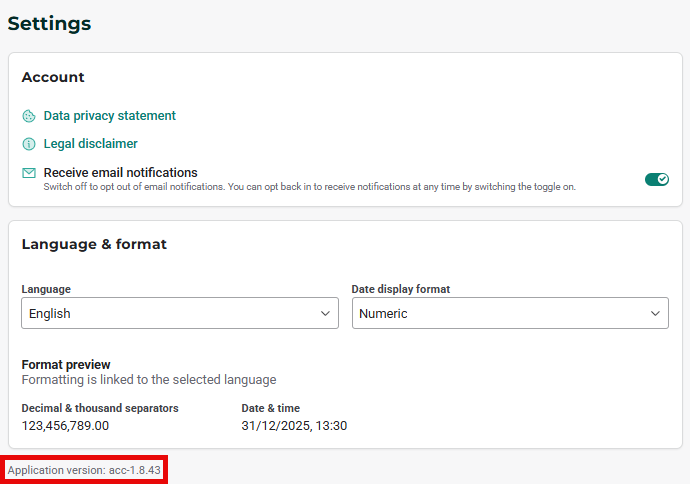This screenshot has width=690, height=484.
Task: Open the Legal disclaimer link
Action: click(x=90, y=144)
